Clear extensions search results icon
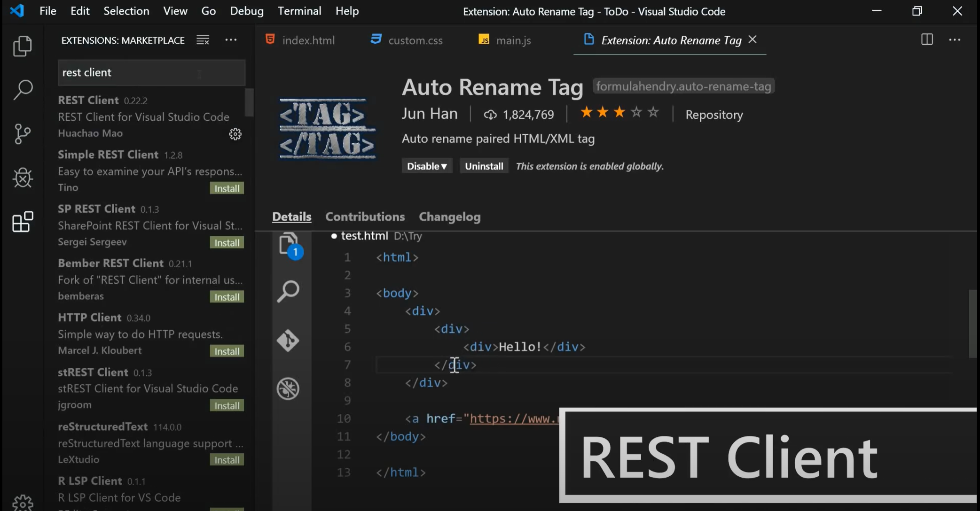Screen dimensions: 980x511 click(203, 40)
